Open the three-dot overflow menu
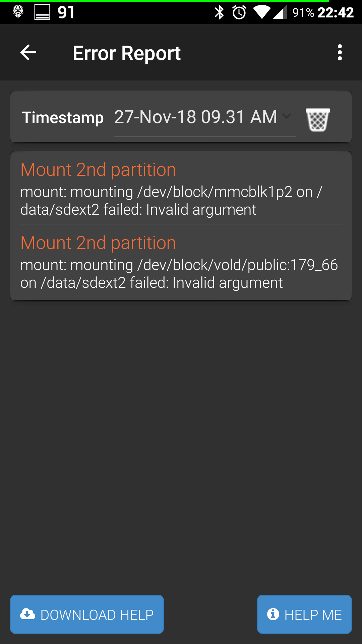Viewport: 362px width, 644px height. (x=340, y=53)
